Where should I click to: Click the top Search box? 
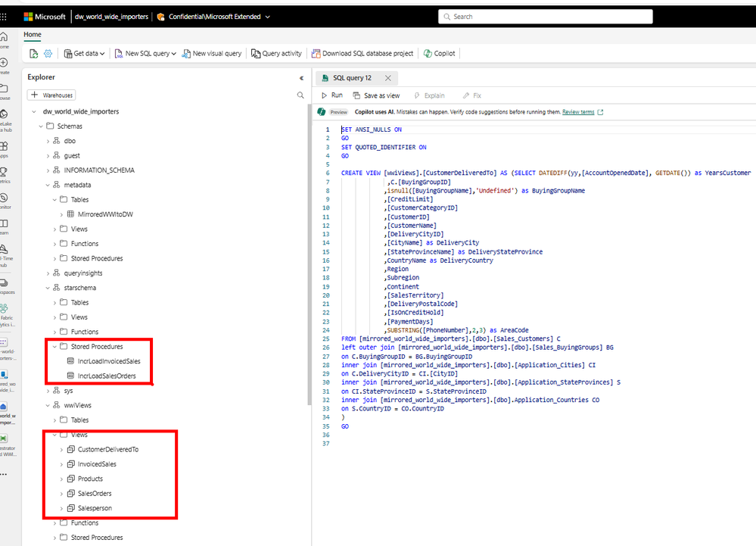click(546, 17)
